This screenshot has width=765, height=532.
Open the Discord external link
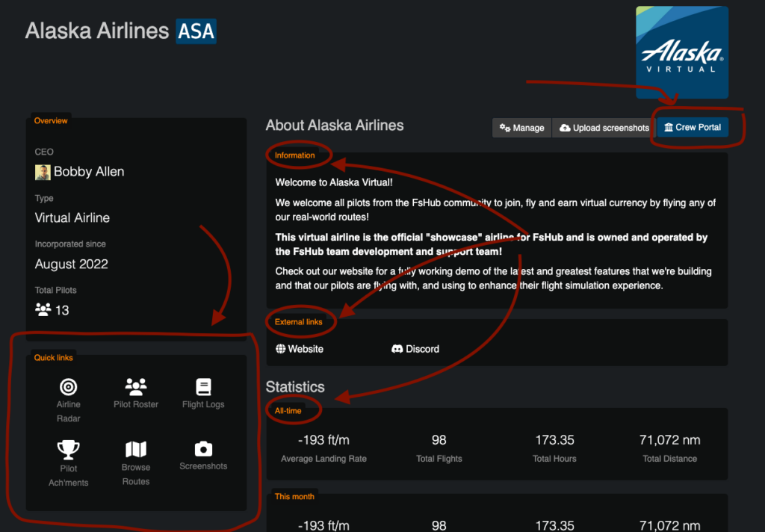click(415, 349)
